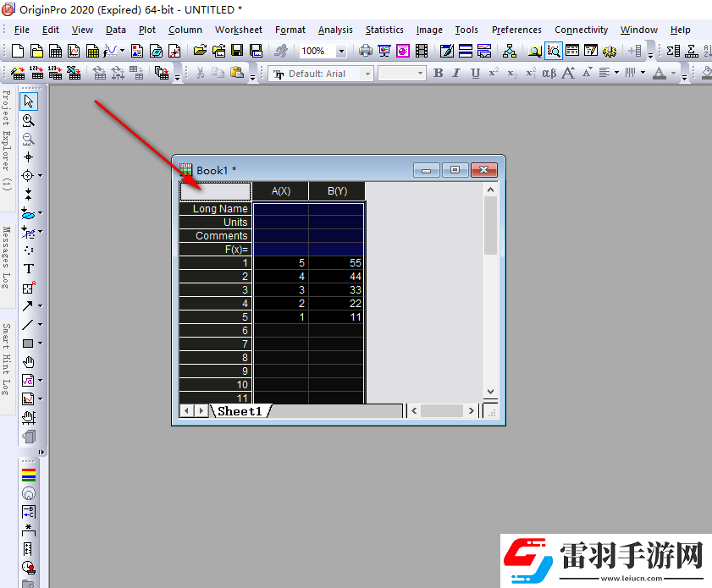Select the Arrow drawing tool
This screenshot has height=588, width=712.
29,306
